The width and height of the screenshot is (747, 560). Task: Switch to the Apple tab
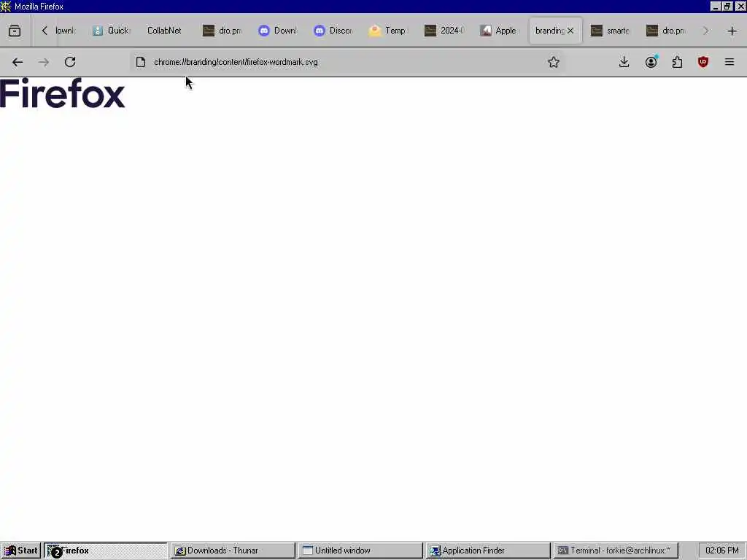(x=499, y=31)
